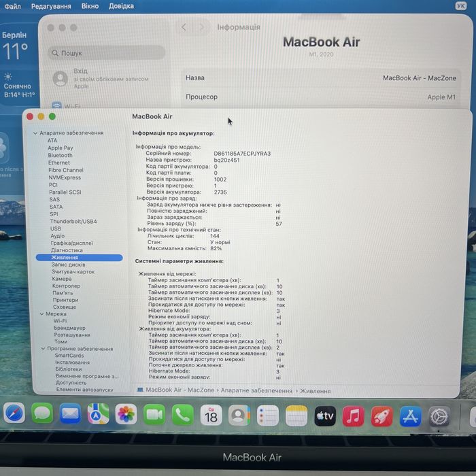Select Bluetooth in the sidebar

60,155
